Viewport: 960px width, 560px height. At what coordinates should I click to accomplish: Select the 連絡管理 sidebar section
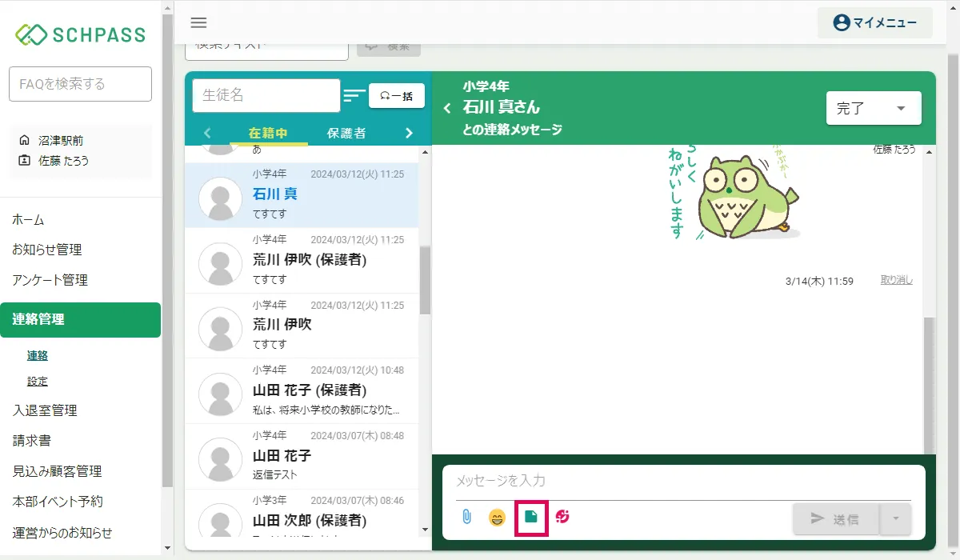click(x=80, y=320)
